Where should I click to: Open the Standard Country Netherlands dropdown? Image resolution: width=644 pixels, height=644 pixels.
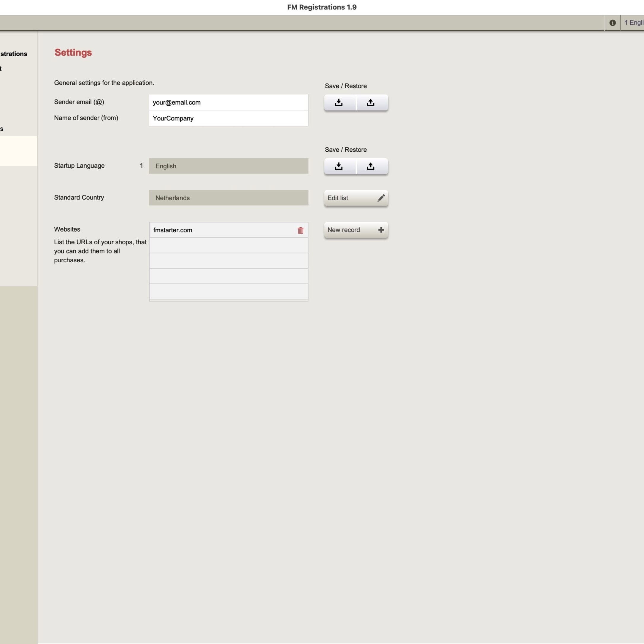(x=228, y=198)
